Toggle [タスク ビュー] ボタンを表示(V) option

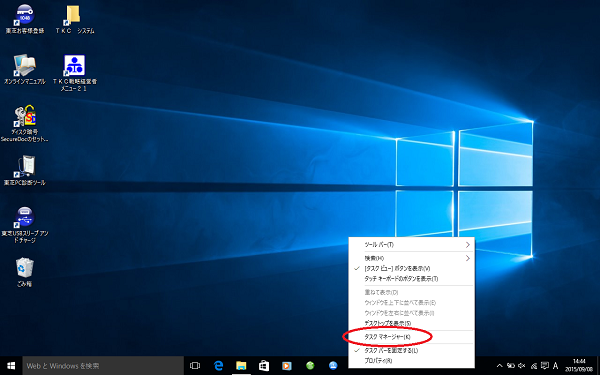click(x=412, y=269)
